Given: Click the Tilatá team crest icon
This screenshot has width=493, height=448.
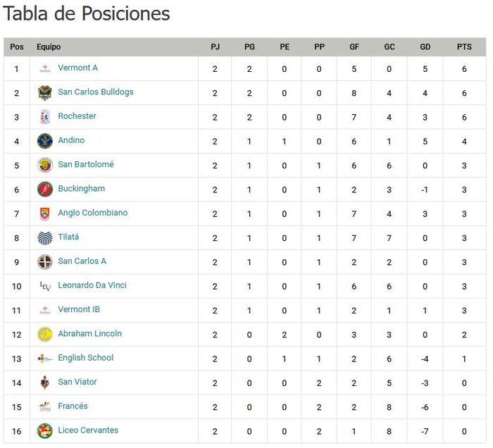Looking at the screenshot, I should tap(45, 237).
